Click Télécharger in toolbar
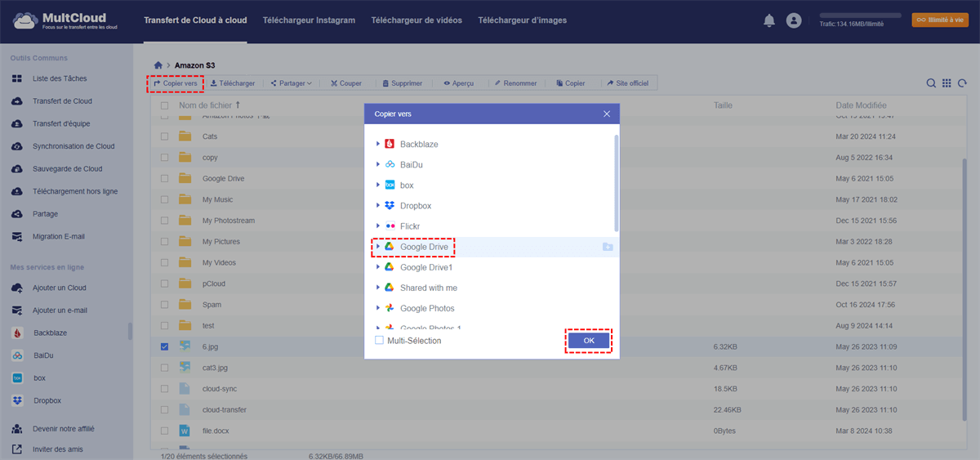Image resolution: width=980 pixels, height=460 pixels. tap(233, 83)
